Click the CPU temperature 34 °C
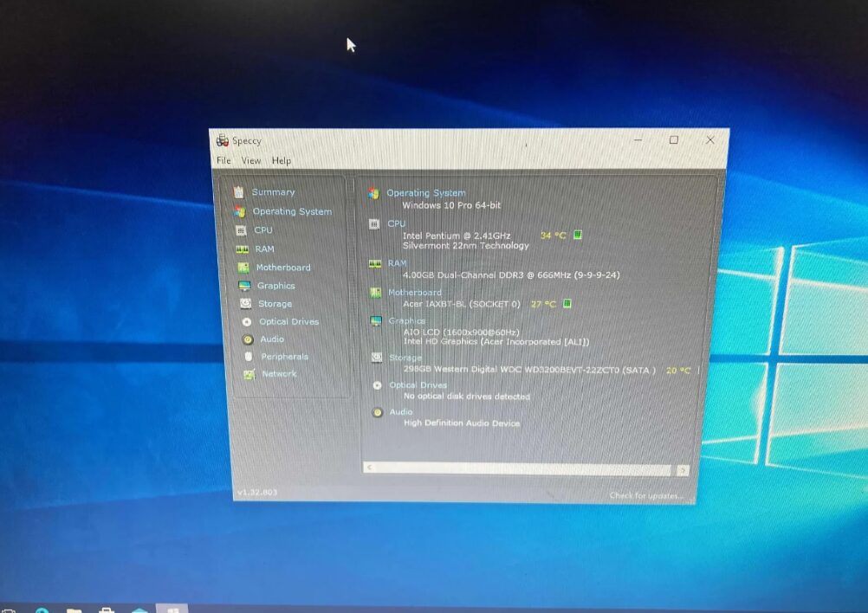 pyautogui.click(x=553, y=236)
